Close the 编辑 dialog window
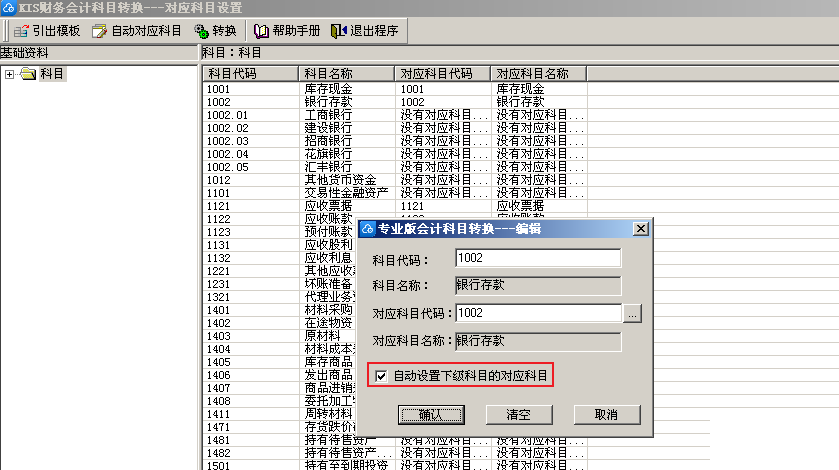This screenshot has height=470, width=839. pos(640,229)
